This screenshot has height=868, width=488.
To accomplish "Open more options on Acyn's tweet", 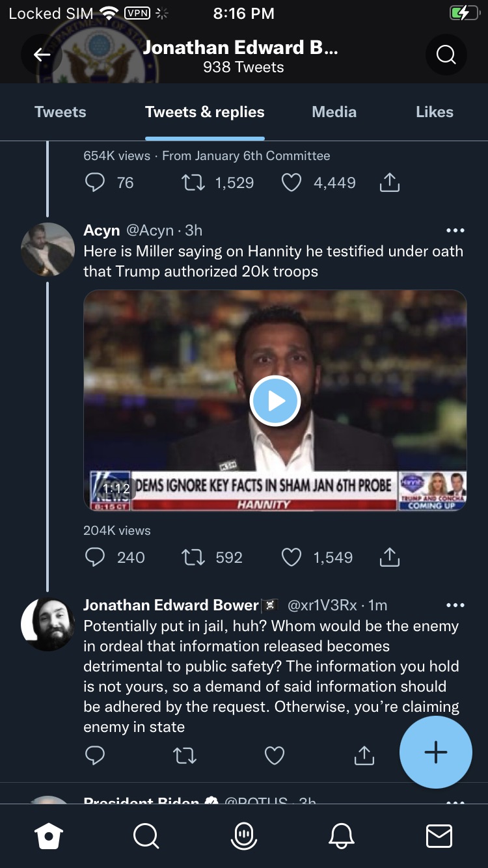I will tap(455, 230).
